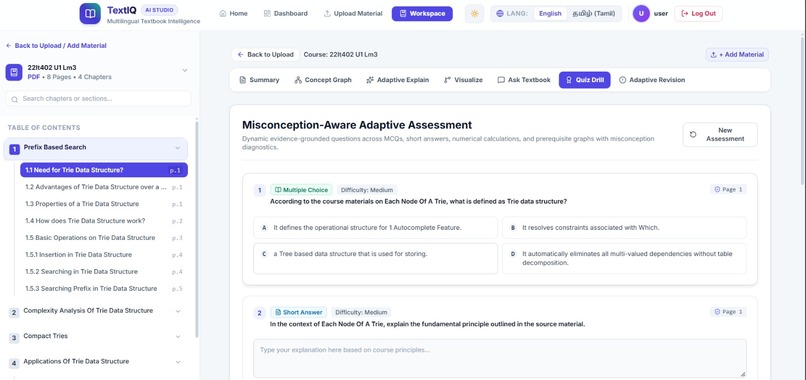Open 1.5 Basic Operations on Trie Data Structure

pyautogui.click(x=104, y=238)
